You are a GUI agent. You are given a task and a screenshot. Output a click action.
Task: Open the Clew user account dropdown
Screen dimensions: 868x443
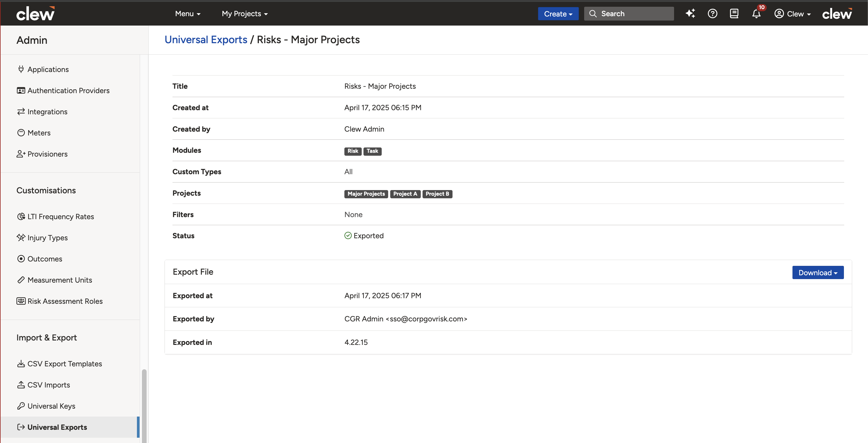(792, 14)
